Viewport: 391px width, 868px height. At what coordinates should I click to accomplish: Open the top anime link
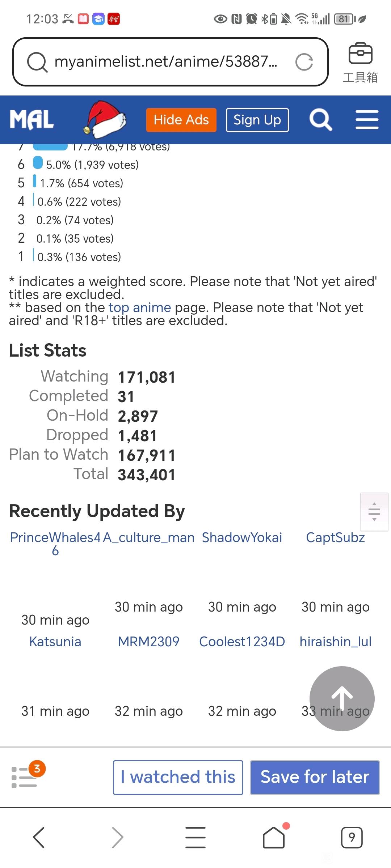(140, 307)
